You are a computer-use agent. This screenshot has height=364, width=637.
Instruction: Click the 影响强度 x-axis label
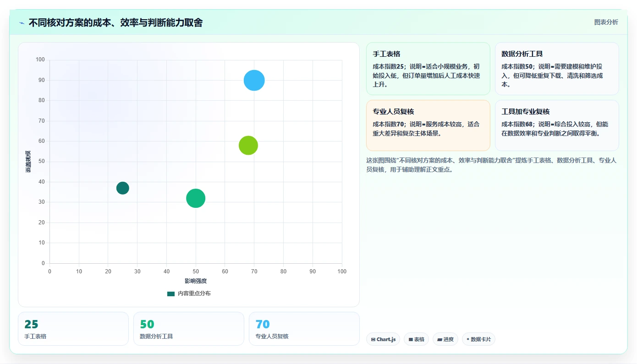click(196, 281)
